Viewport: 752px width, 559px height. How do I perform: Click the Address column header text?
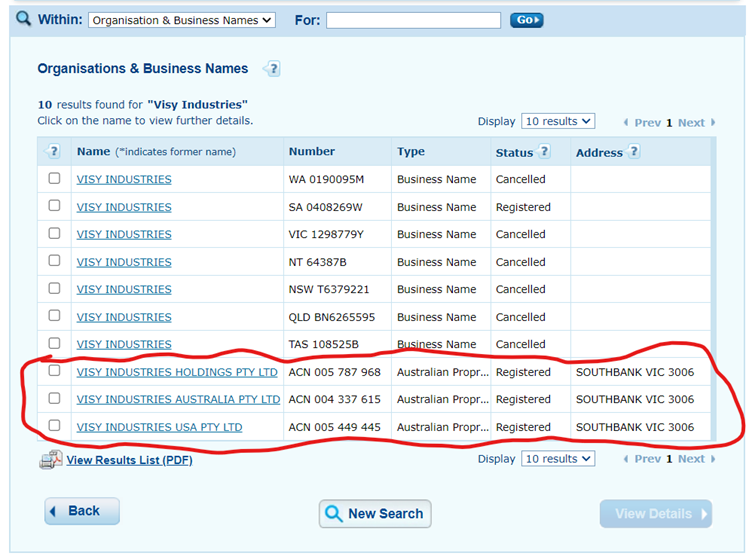coord(599,153)
